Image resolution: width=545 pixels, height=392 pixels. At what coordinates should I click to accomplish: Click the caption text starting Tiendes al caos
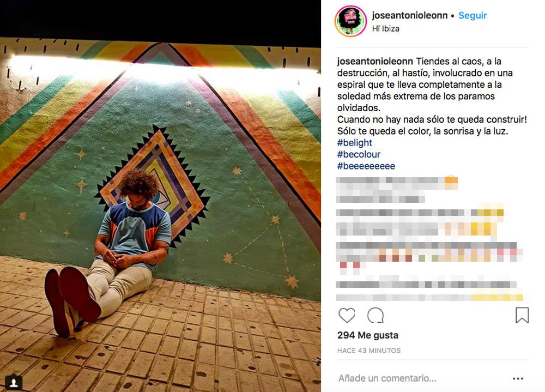(x=433, y=97)
